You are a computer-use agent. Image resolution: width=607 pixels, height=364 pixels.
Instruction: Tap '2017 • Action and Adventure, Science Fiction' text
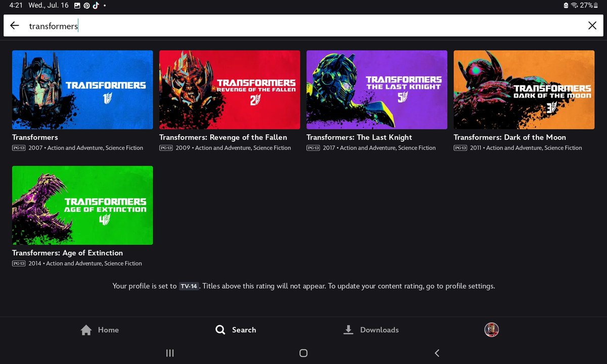tap(379, 148)
